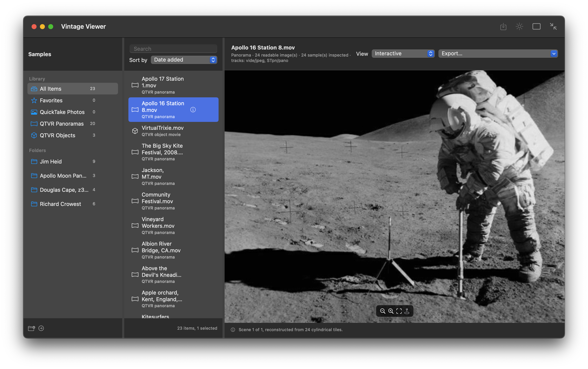Click the import/download icon in the title bar
Image resolution: width=588 pixels, height=369 pixels.
503,26
